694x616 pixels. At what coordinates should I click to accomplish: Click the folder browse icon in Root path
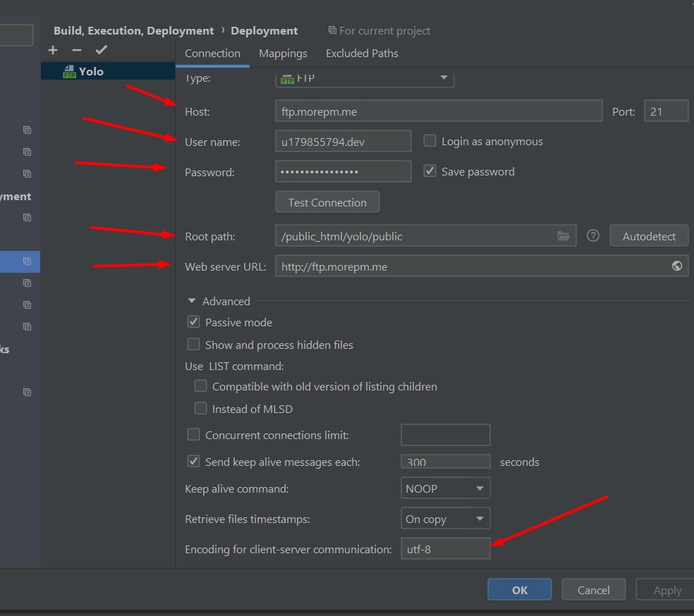[x=563, y=236]
